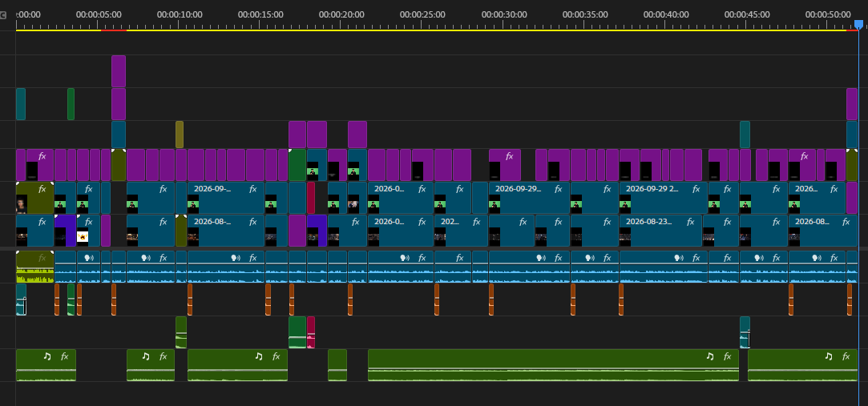Click voice icon on audio under 2026-09-29 2... clip
Viewport: 868px width, 406px height.
pyautogui.click(x=679, y=258)
